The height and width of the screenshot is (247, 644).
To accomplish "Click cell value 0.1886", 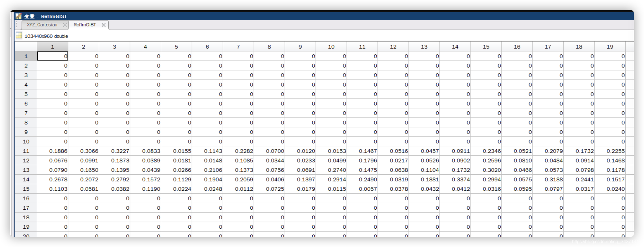I will pyautogui.click(x=58, y=151).
